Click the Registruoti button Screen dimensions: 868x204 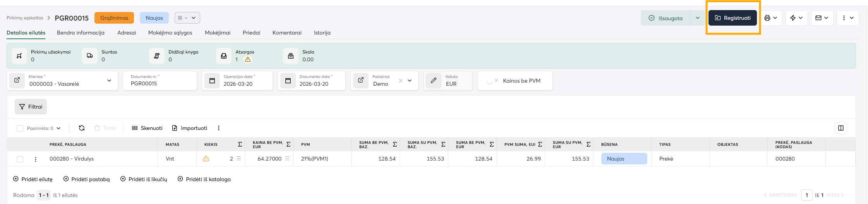(732, 18)
